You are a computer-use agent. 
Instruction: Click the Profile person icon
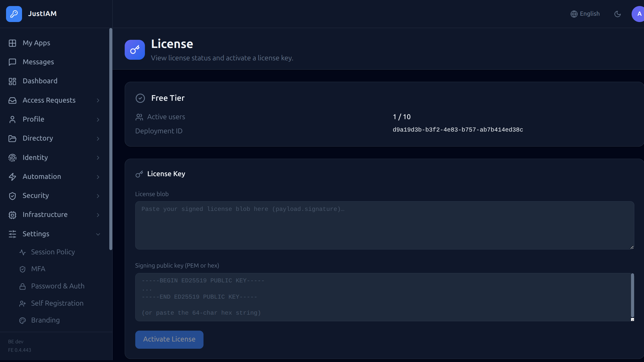click(12, 119)
